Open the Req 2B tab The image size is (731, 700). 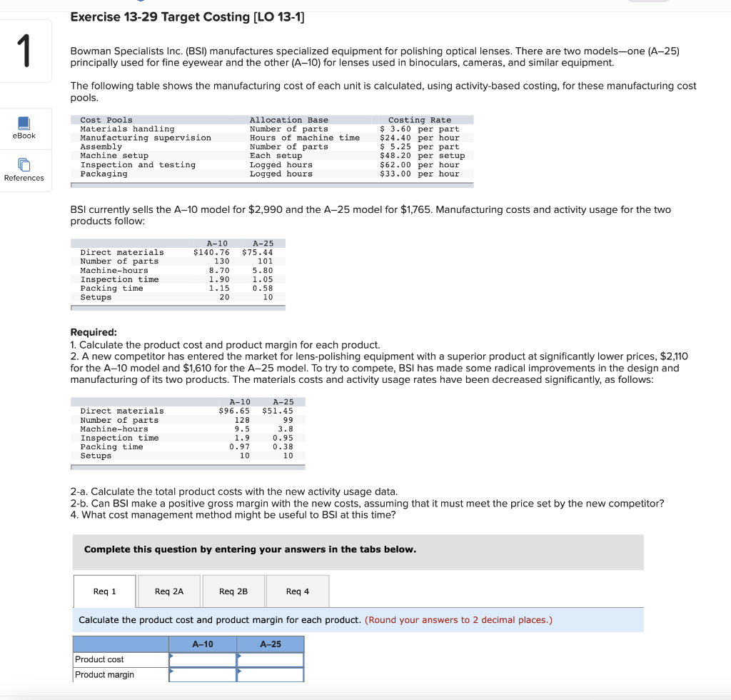(x=233, y=591)
